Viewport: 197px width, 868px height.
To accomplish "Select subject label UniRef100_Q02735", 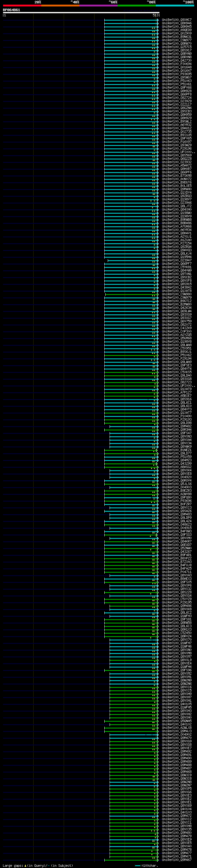I will tap(177, 132).
